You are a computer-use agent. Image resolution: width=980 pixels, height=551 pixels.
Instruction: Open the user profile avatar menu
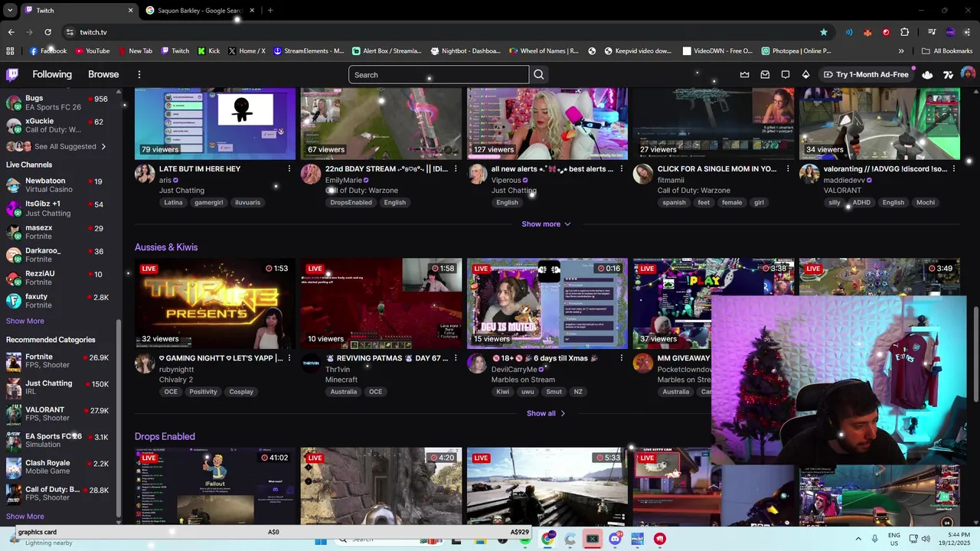click(968, 74)
